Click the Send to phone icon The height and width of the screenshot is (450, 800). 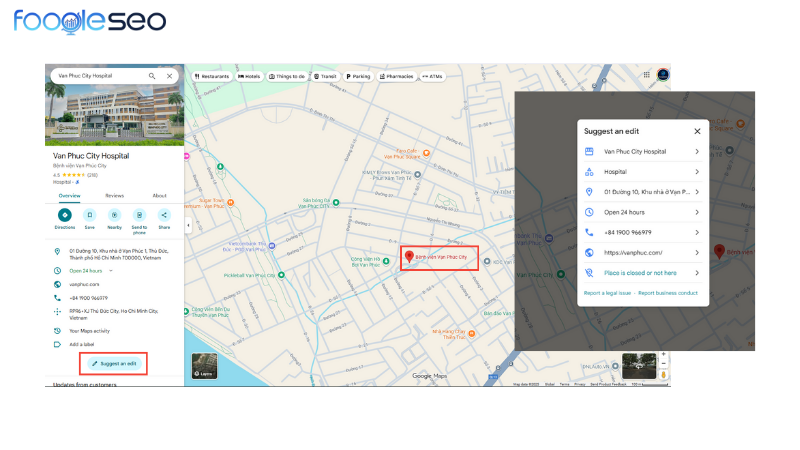click(139, 215)
